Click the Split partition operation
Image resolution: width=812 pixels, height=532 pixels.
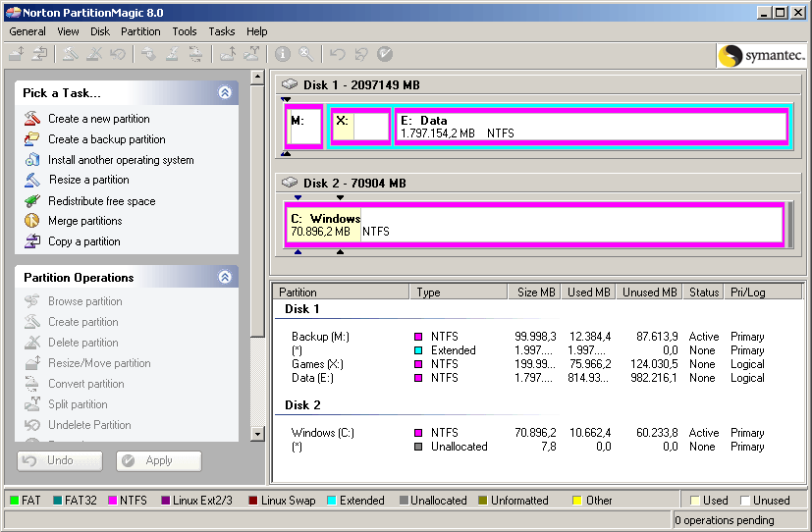click(78, 404)
